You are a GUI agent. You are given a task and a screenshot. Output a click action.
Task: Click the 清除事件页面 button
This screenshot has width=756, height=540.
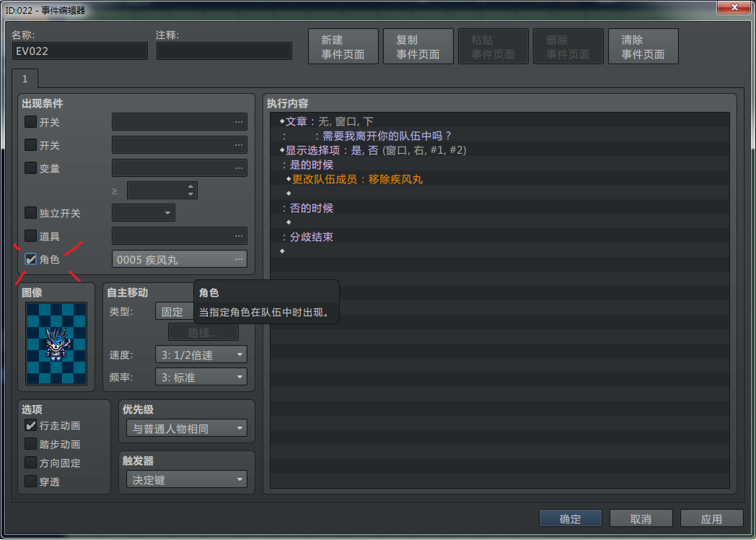pyautogui.click(x=643, y=46)
